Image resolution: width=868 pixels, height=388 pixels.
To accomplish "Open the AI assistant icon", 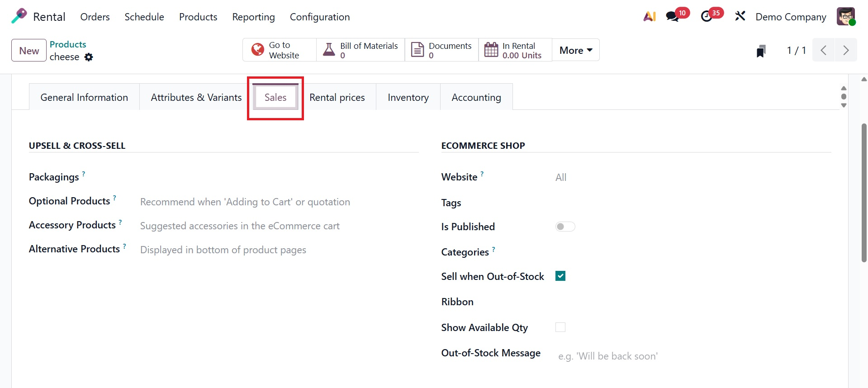I will pyautogui.click(x=650, y=17).
